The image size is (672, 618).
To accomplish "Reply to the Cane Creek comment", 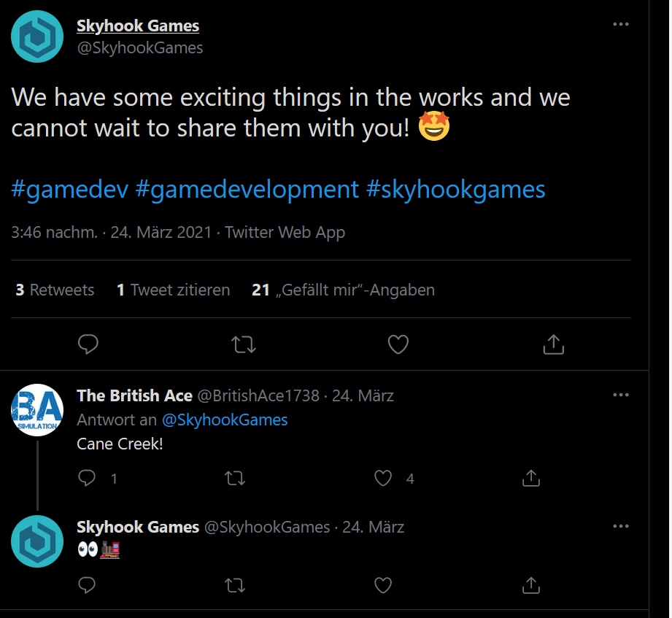I will pyautogui.click(x=88, y=478).
